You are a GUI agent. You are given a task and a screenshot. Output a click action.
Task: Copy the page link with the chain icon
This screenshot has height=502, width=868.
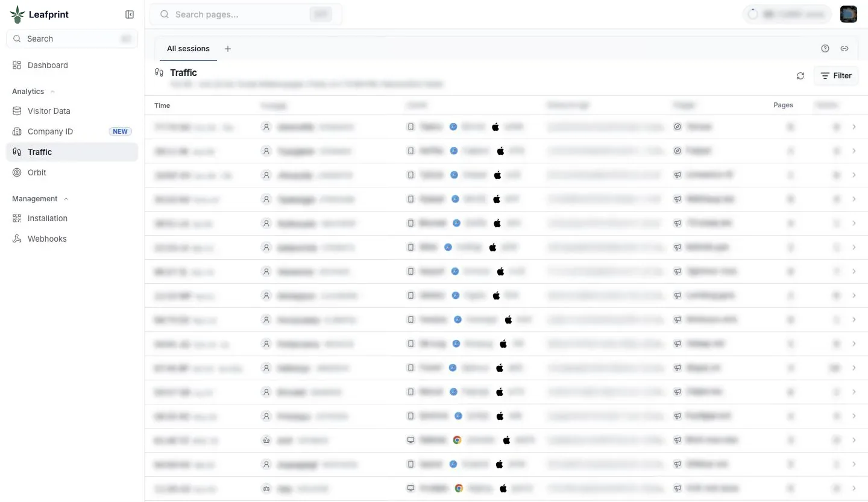(x=844, y=49)
